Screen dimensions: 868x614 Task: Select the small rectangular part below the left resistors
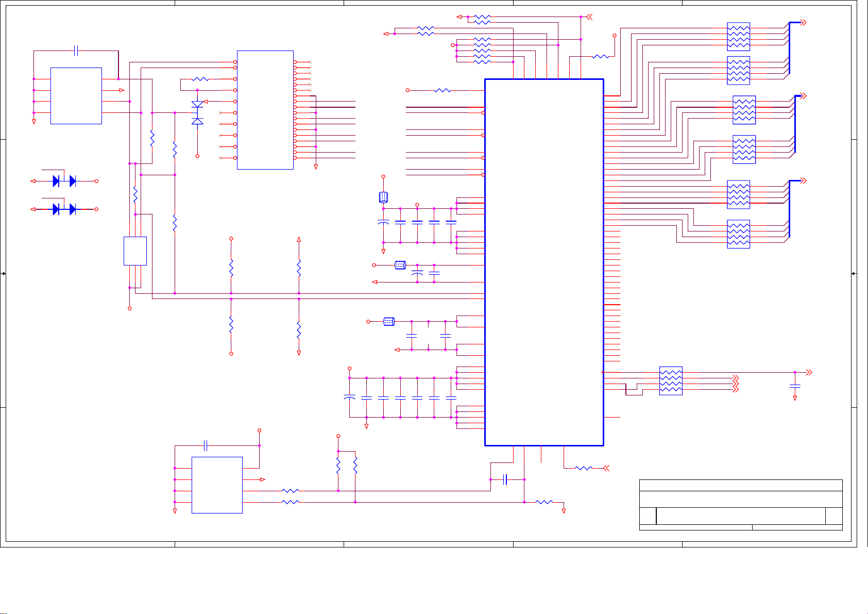135,251
